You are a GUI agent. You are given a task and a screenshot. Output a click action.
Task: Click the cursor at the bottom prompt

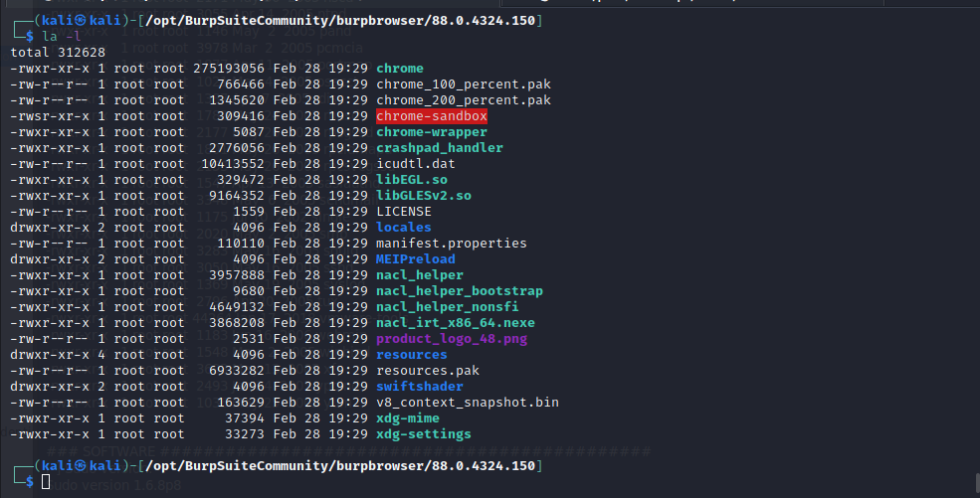[x=46, y=481]
